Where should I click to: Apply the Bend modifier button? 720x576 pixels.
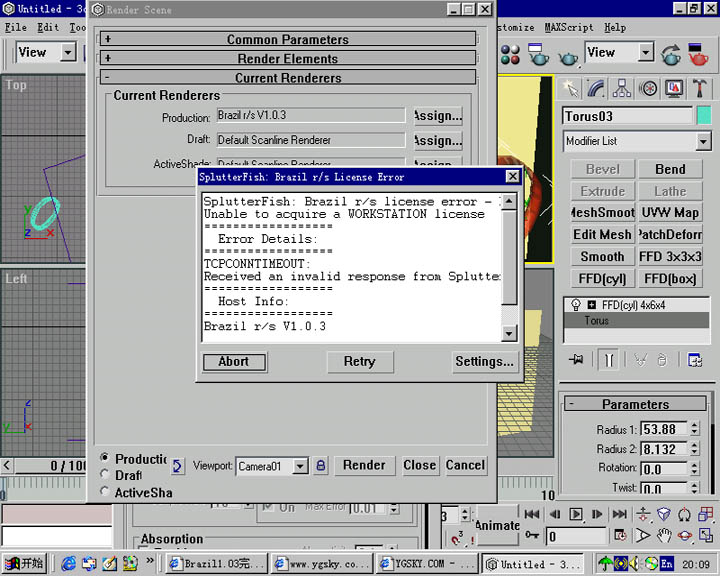click(670, 169)
